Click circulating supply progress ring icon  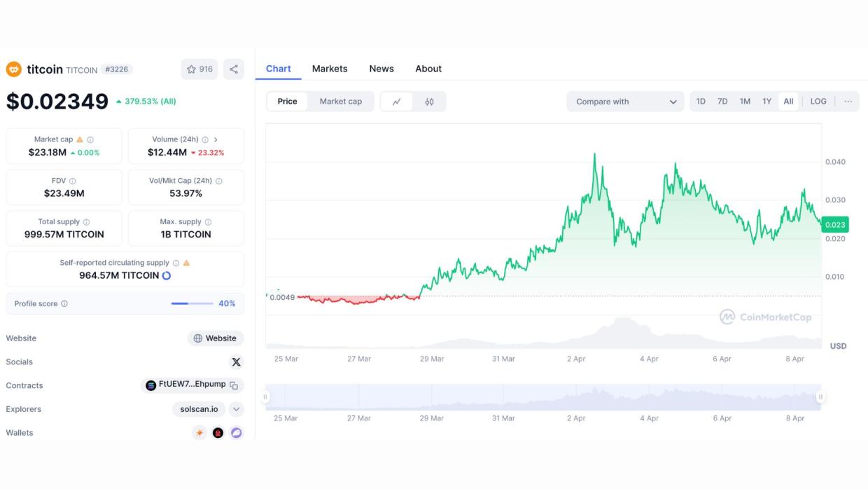pos(167,275)
